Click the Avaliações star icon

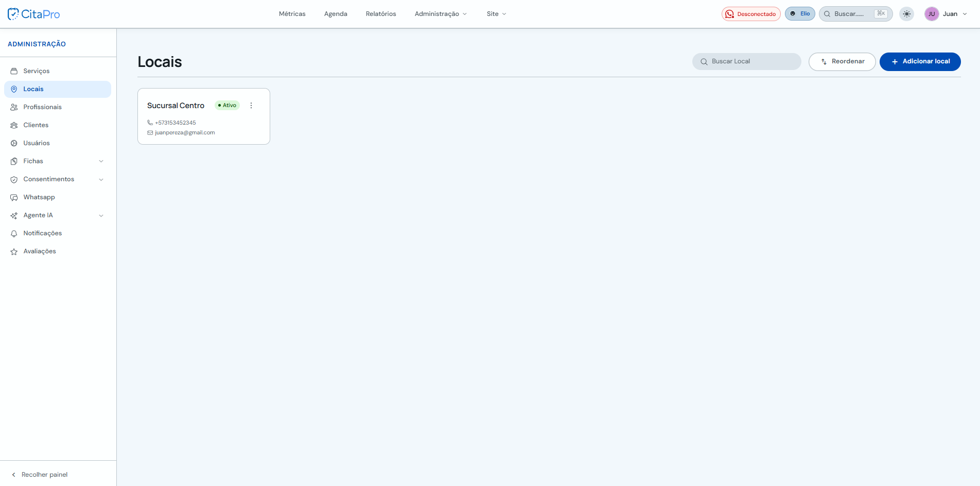(14, 252)
